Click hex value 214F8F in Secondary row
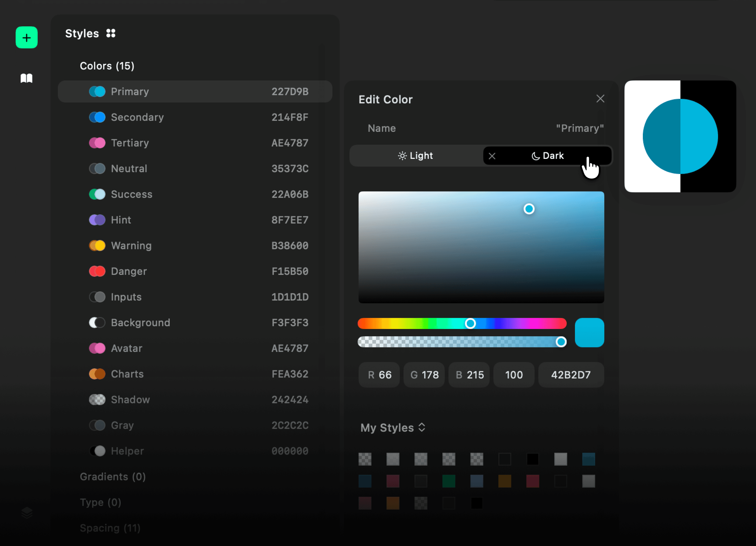This screenshot has height=546, width=756. point(290,117)
